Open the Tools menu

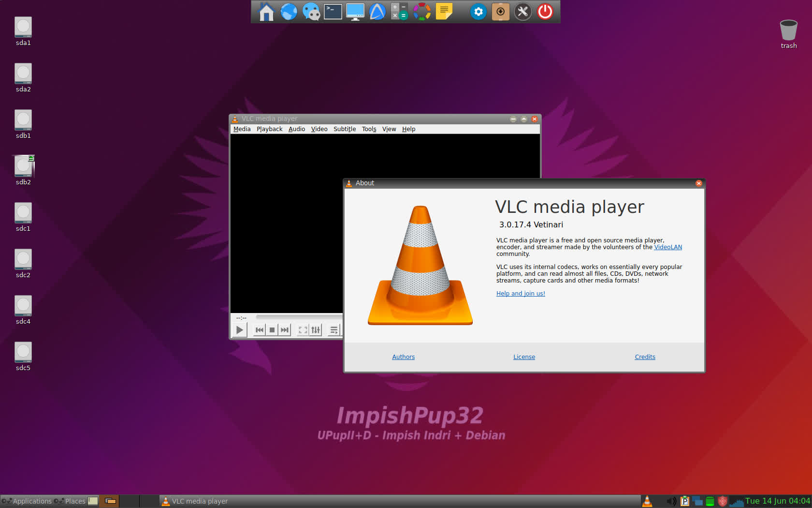click(369, 129)
